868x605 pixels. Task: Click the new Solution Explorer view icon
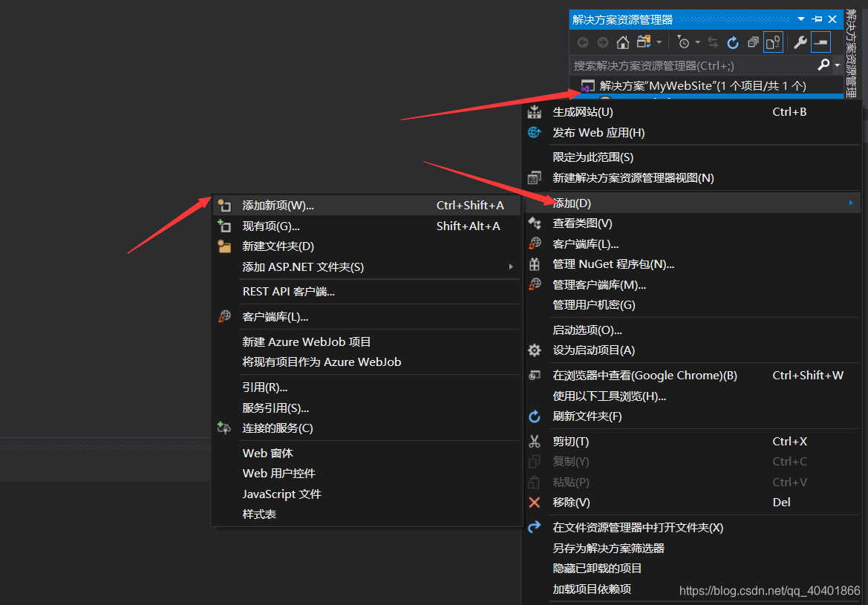[534, 178]
